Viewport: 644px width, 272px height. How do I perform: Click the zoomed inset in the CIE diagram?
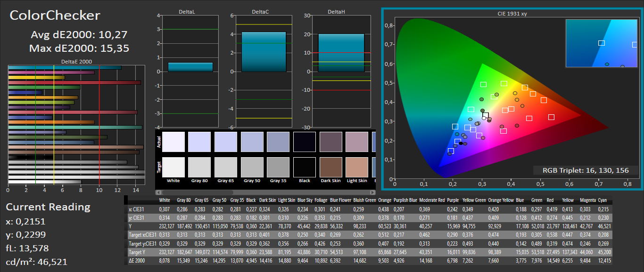[602, 44]
